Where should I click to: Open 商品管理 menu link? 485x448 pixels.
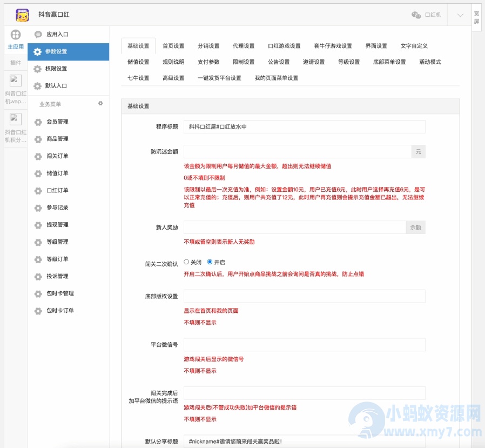[58, 139]
